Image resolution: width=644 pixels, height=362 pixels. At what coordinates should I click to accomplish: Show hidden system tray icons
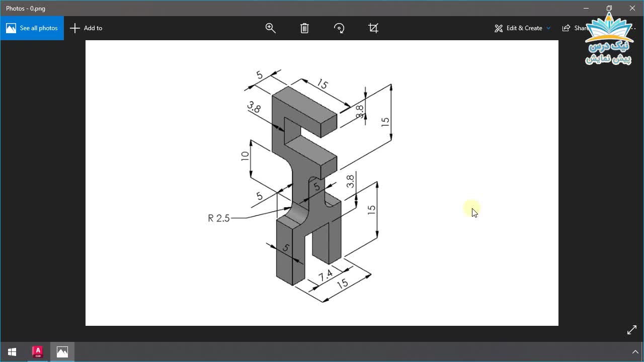634,352
